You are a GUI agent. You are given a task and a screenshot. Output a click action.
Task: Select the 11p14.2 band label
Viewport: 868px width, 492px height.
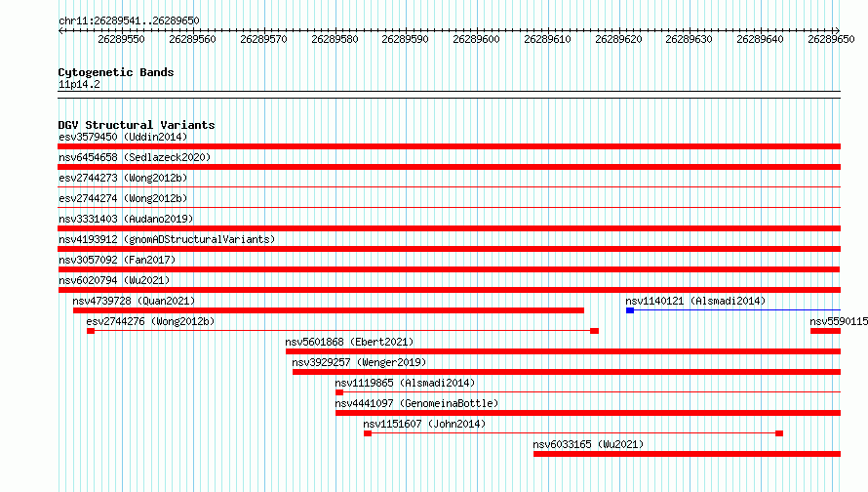point(79,84)
